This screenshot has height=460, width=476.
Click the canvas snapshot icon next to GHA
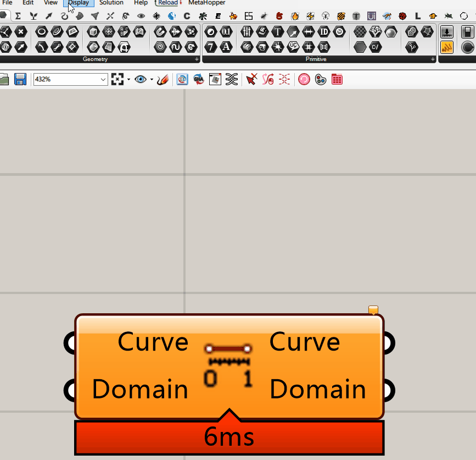point(214,79)
